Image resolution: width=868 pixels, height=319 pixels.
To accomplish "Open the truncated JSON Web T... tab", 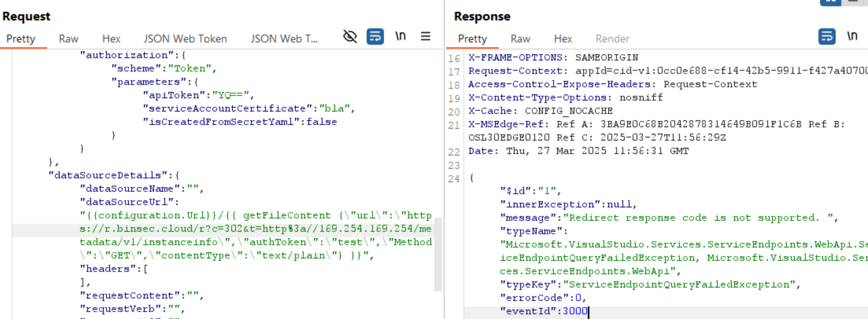I will (x=284, y=38).
